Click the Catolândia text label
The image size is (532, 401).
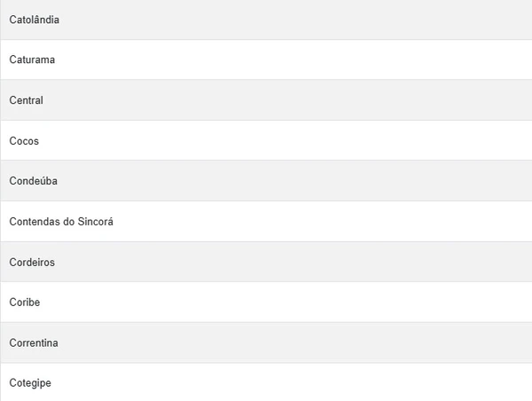point(35,20)
